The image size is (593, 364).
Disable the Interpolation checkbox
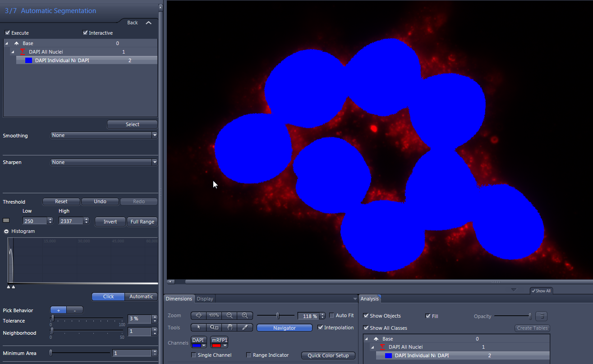(x=321, y=328)
